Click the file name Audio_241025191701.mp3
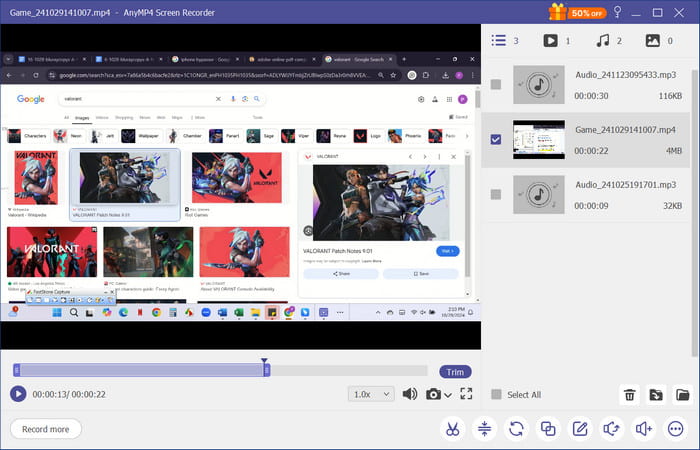The image size is (700, 450). [625, 184]
